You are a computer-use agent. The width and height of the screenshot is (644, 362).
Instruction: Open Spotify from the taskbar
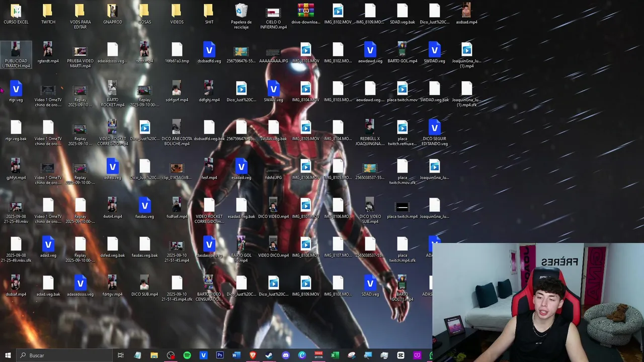tap(187, 355)
